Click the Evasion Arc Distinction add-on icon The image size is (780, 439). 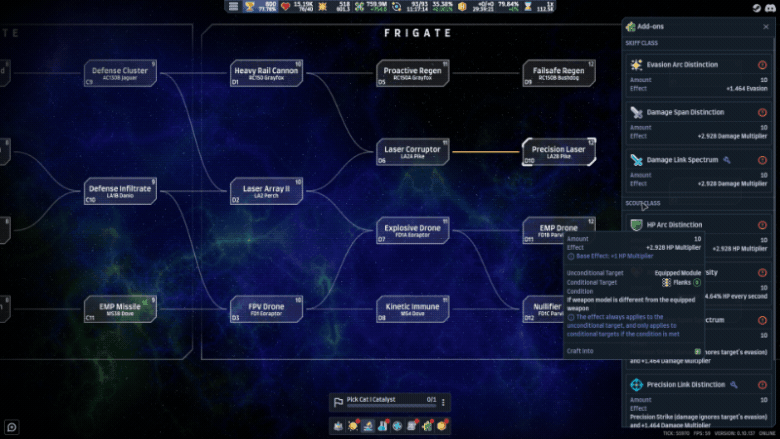click(637, 65)
